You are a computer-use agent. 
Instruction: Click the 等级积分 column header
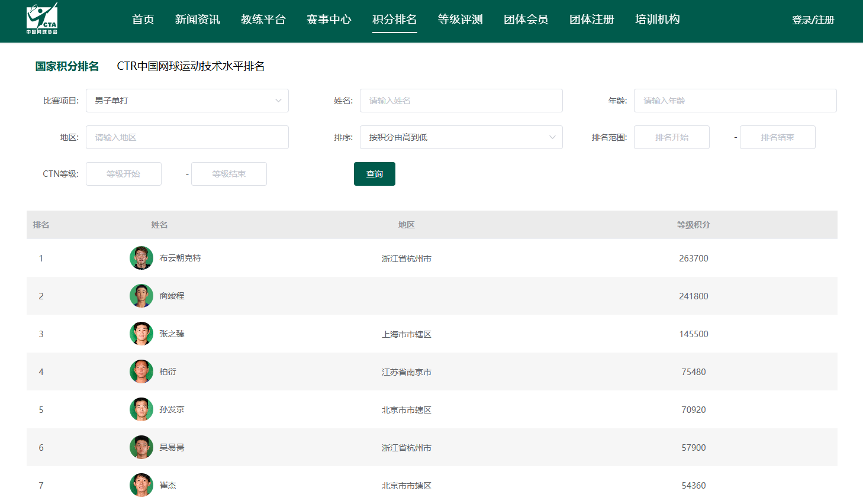pyautogui.click(x=694, y=225)
